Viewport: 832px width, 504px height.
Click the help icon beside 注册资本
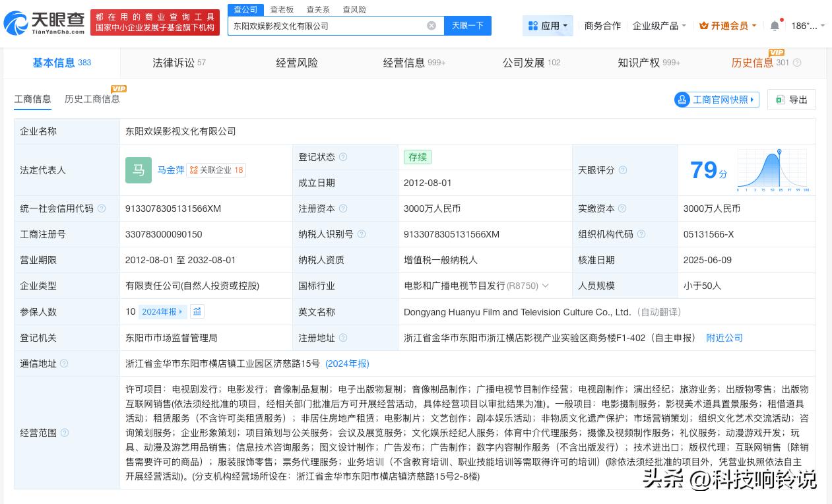pos(343,208)
